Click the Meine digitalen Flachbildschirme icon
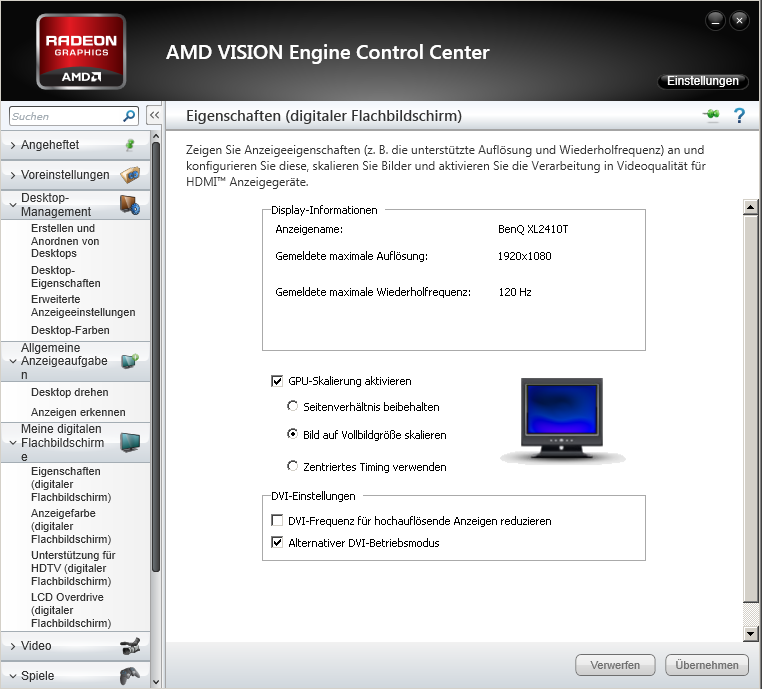This screenshot has width=762, height=689. 130,443
